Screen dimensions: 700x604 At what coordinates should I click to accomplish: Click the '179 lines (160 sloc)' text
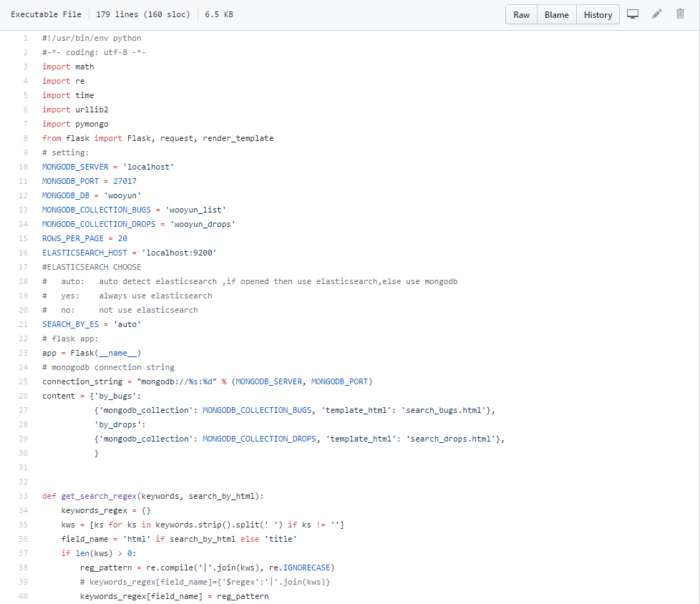[x=143, y=14]
